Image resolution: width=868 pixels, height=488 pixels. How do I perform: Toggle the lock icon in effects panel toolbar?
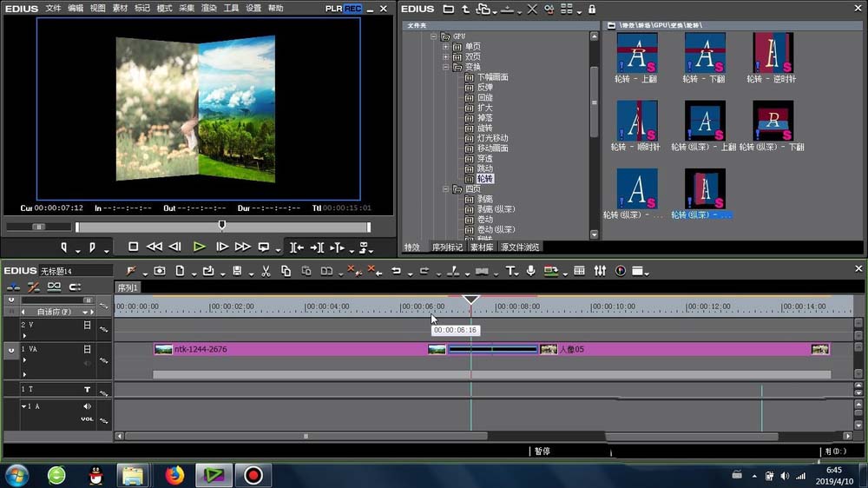[x=592, y=9]
